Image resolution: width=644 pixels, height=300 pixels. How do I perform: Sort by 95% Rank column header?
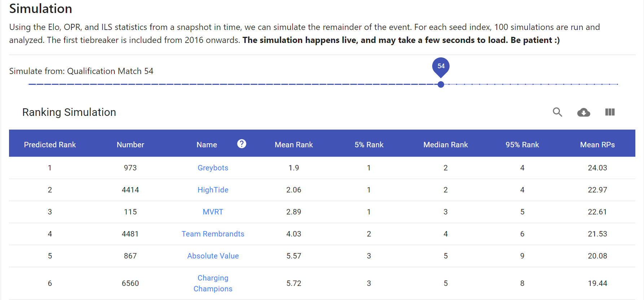point(522,145)
